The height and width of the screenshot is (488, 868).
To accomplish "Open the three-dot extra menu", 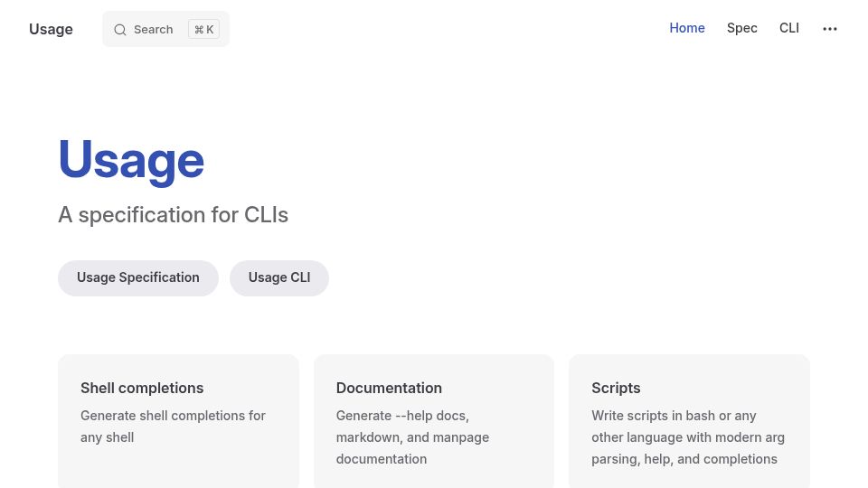I will tap(829, 29).
